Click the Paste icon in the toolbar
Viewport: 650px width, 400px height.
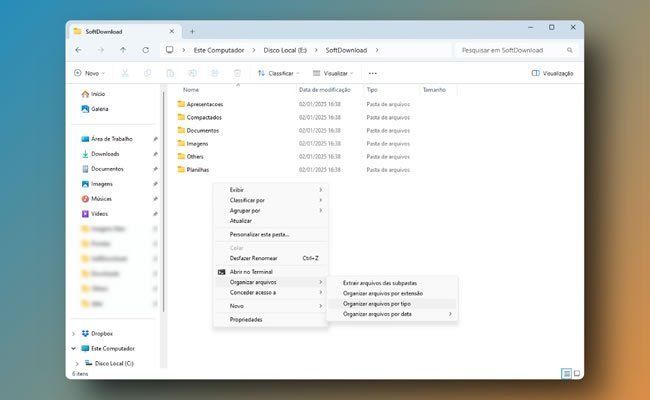click(x=170, y=73)
